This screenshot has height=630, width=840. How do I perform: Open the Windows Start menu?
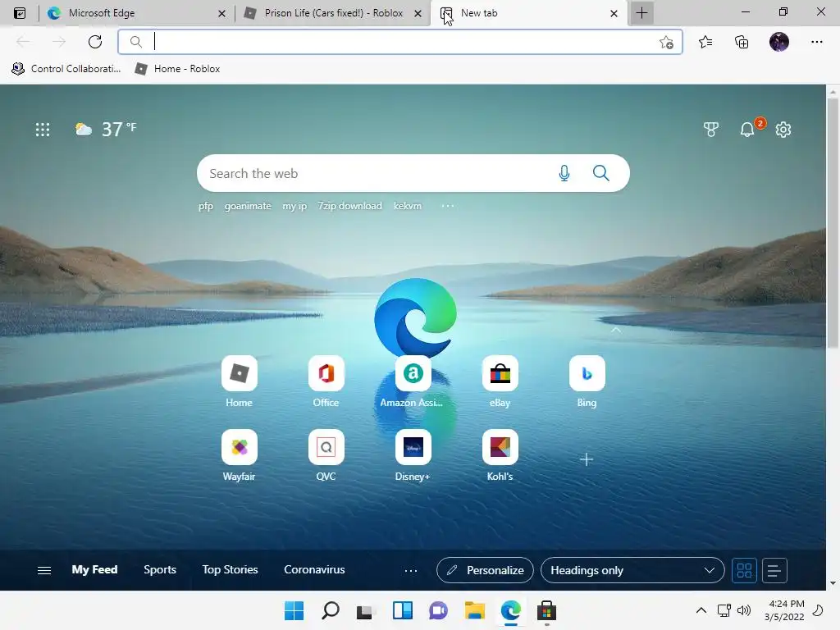(294, 610)
